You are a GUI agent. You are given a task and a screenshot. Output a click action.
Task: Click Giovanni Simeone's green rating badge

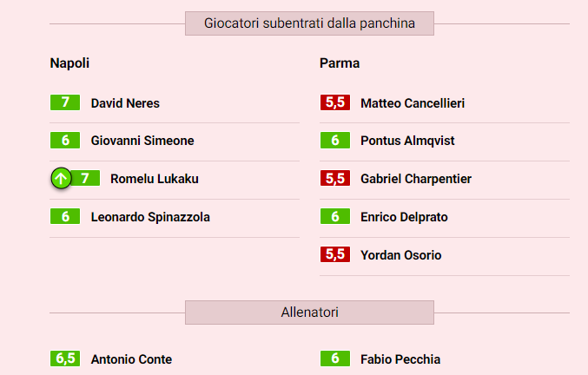point(65,141)
